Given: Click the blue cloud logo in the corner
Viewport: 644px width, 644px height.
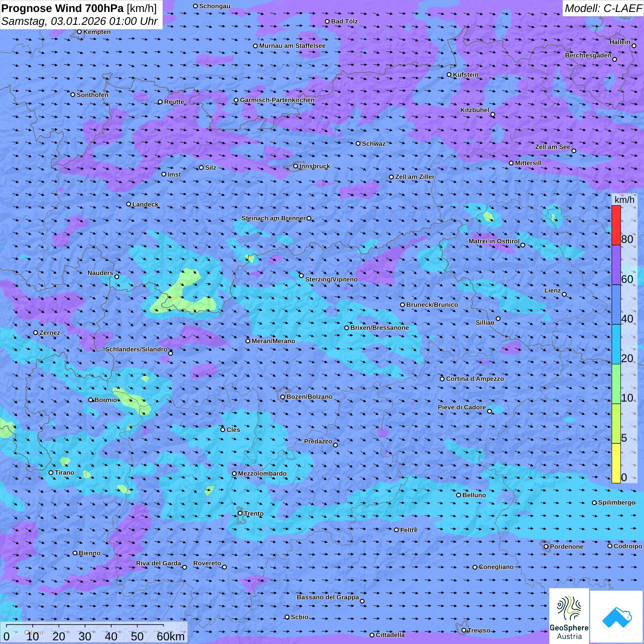Looking at the screenshot, I should pos(617,617).
